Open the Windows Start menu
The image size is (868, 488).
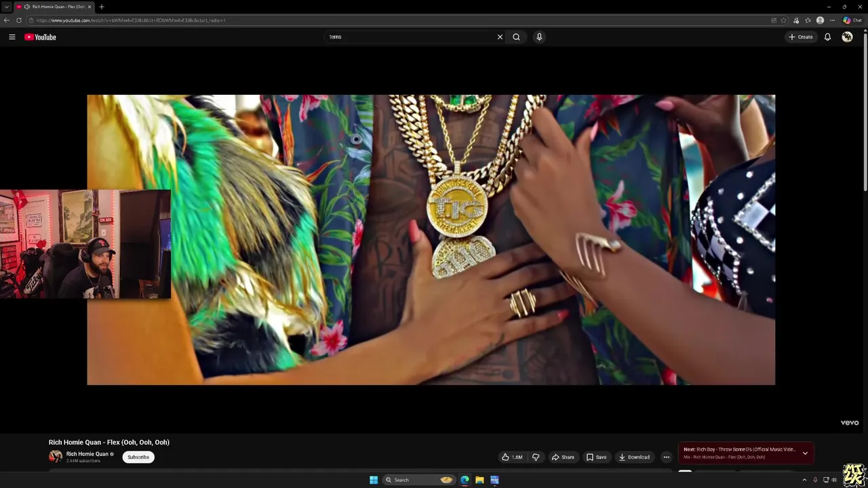[x=374, y=480]
